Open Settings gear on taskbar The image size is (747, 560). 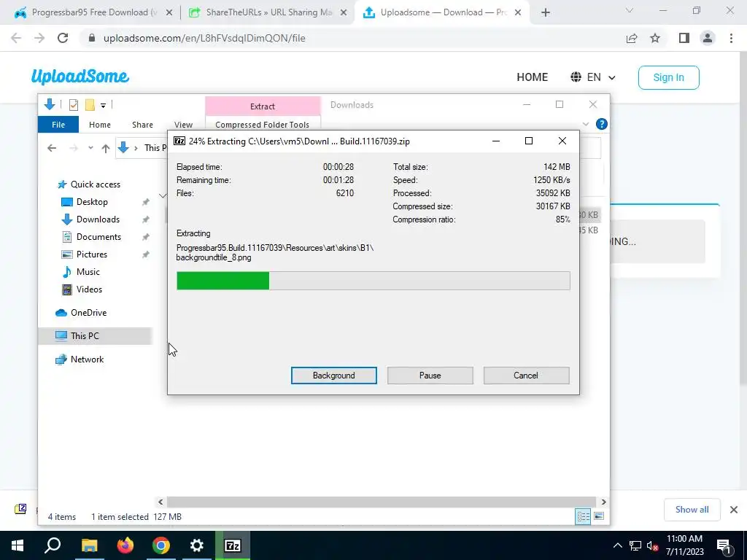(197, 545)
